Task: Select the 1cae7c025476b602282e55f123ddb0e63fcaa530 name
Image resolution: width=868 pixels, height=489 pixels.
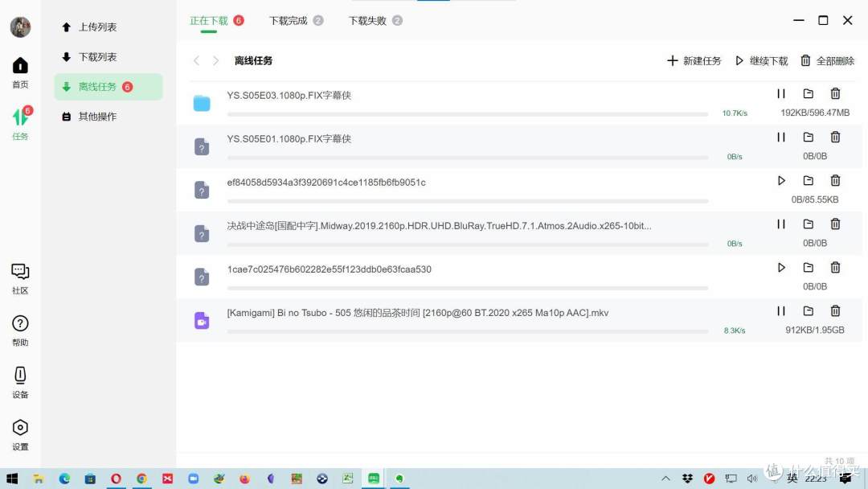Action: [x=329, y=269]
